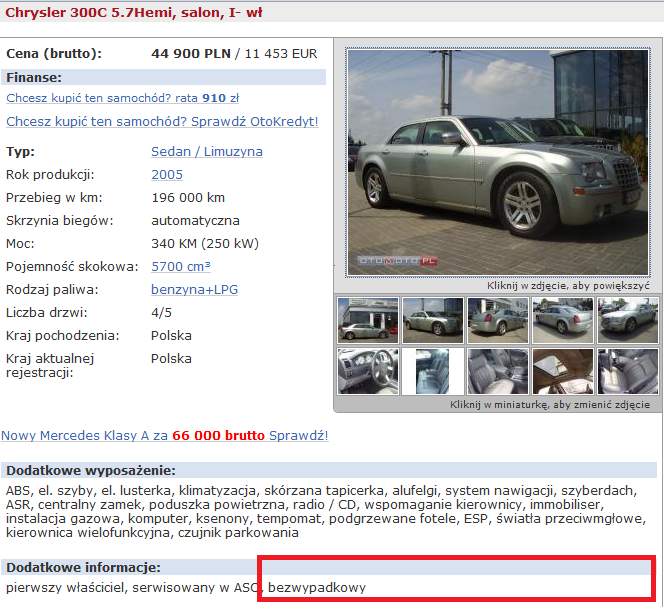Viewport: 664px width, 610px height.
Task: Select the second top-row car thumbnail
Action: (433, 320)
